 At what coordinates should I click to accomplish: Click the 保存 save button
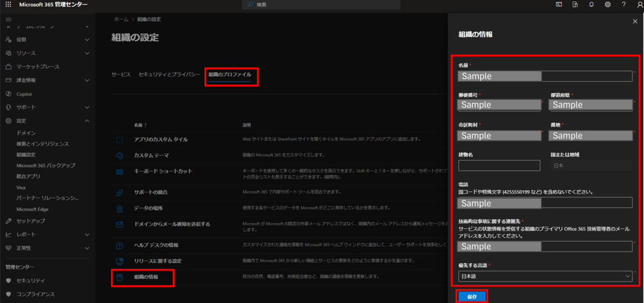coord(472,296)
